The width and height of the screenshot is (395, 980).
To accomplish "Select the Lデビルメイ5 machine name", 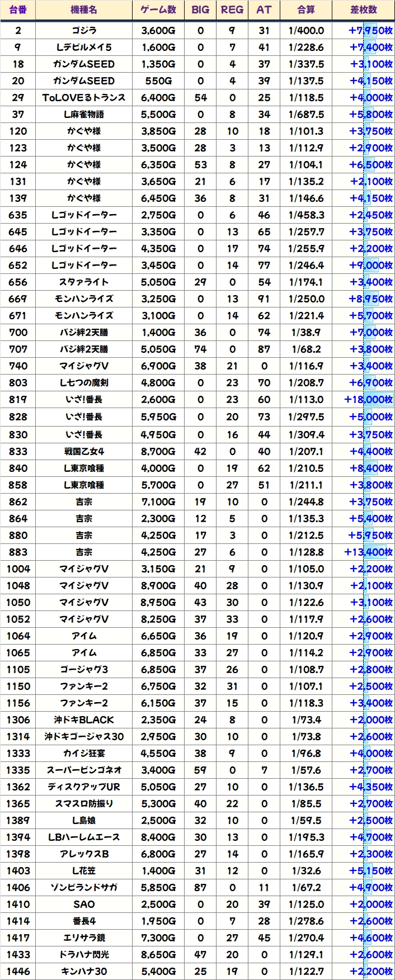I will [84, 48].
